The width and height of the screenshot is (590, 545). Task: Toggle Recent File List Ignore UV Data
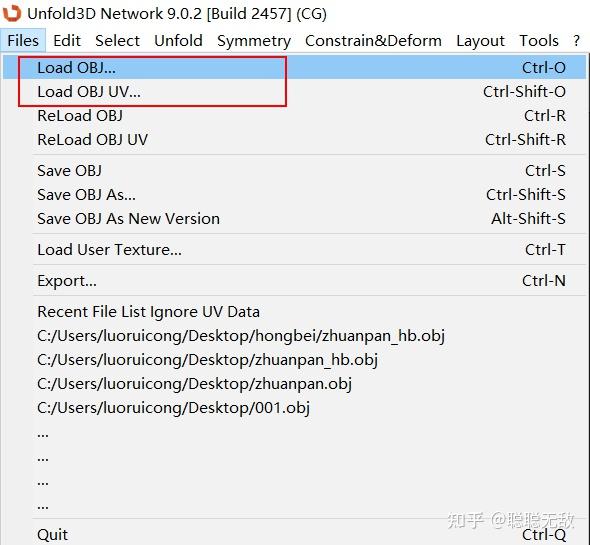coord(294,312)
